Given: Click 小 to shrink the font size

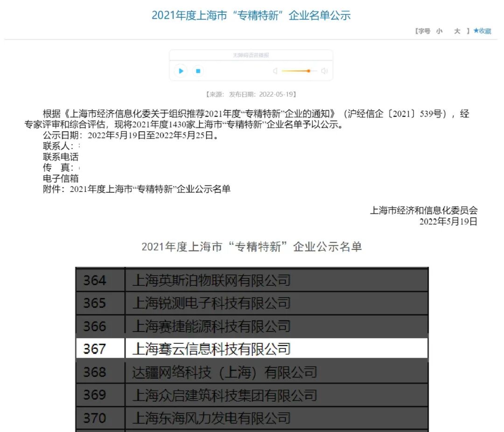Looking at the screenshot, I should coord(439,31).
